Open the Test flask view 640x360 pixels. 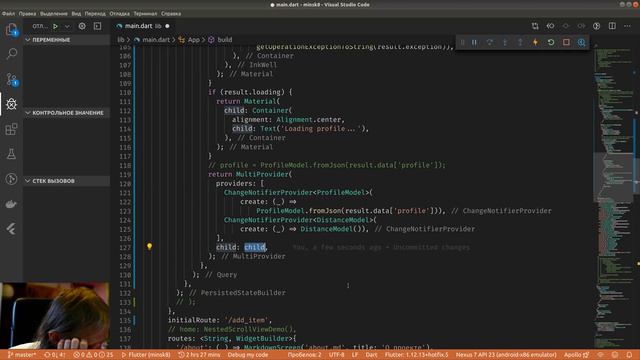11,154
